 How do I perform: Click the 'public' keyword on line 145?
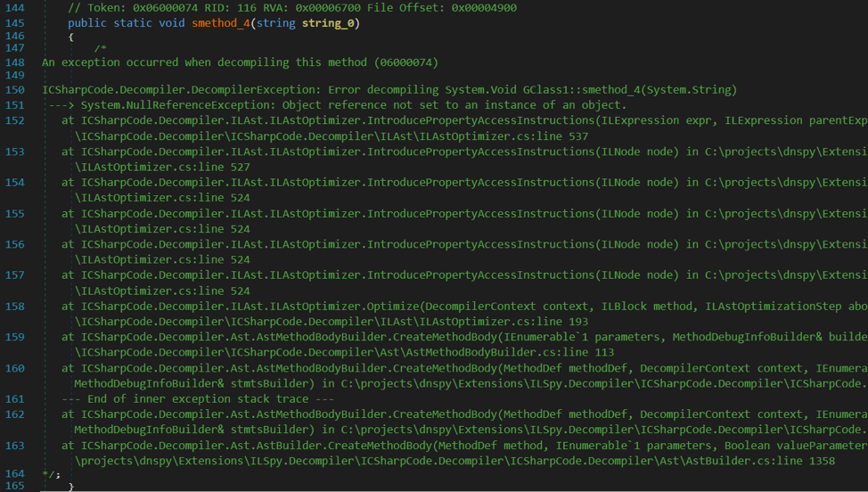point(87,23)
